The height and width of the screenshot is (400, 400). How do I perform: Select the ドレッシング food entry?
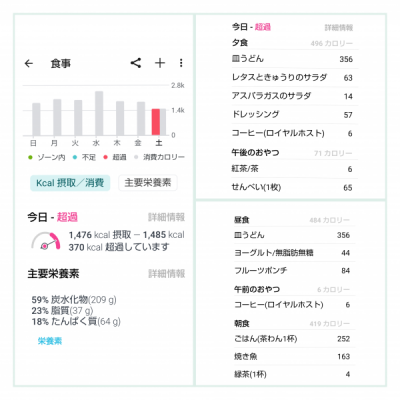pos(292,115)
